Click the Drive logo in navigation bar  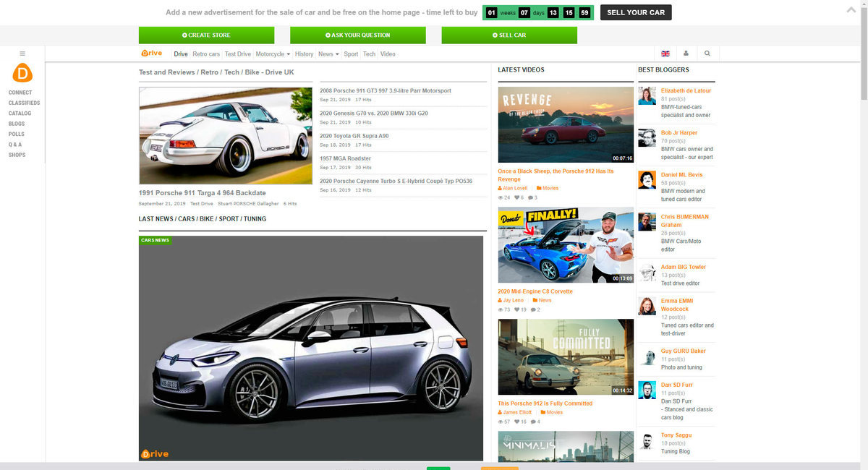(152, 54)
